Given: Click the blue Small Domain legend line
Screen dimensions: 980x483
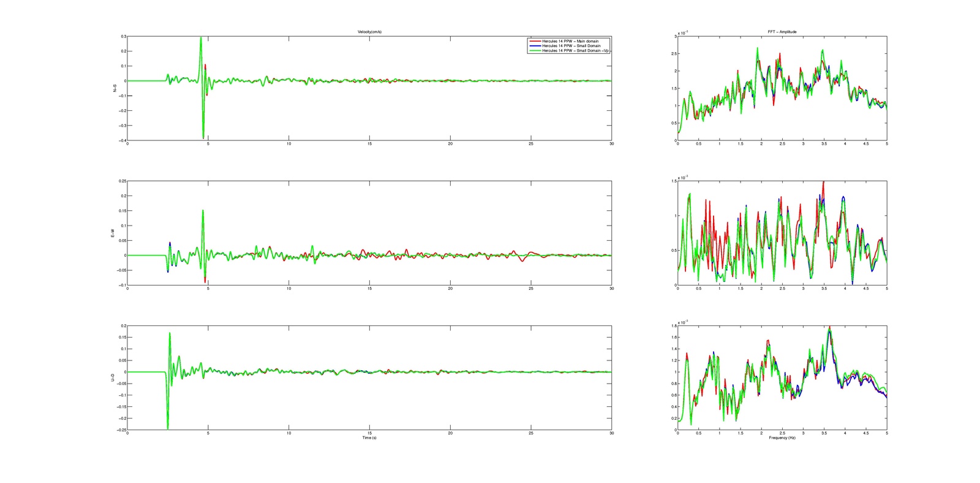Looking at the screenshot, I should point(535,46).
